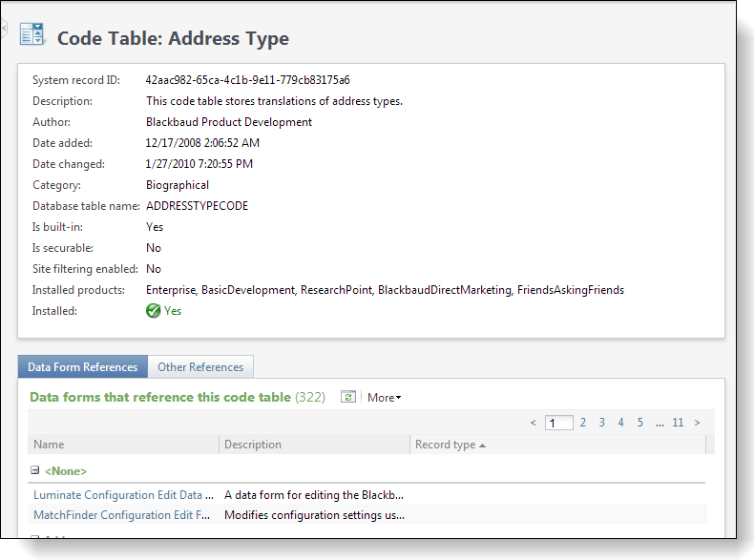Go to page 5 of results
754x560 pixels.
tap(639, 423)
